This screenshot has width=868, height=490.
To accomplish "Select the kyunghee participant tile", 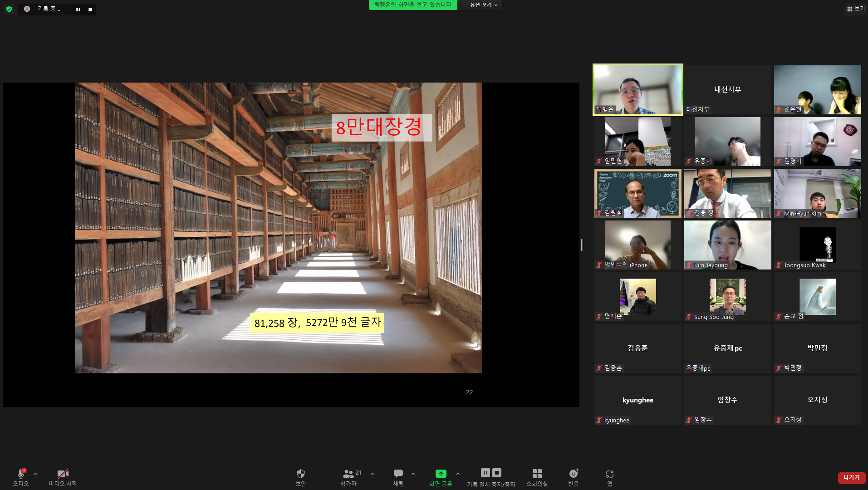I will pyautogui.click(x=638, y=400).
